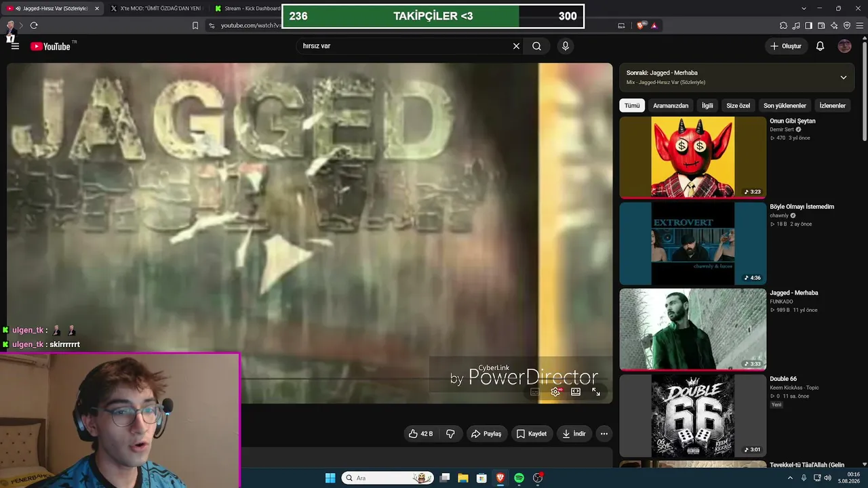Open the Onun Gibi Şeytan thumbnail
The image size is (868, 488).
click(x=692, y=157)
